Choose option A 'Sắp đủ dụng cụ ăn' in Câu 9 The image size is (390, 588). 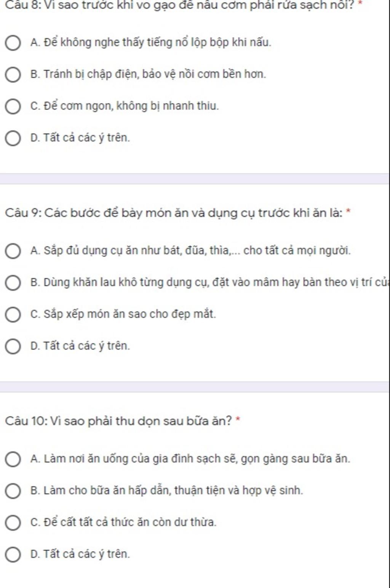(x=13, y=252)
